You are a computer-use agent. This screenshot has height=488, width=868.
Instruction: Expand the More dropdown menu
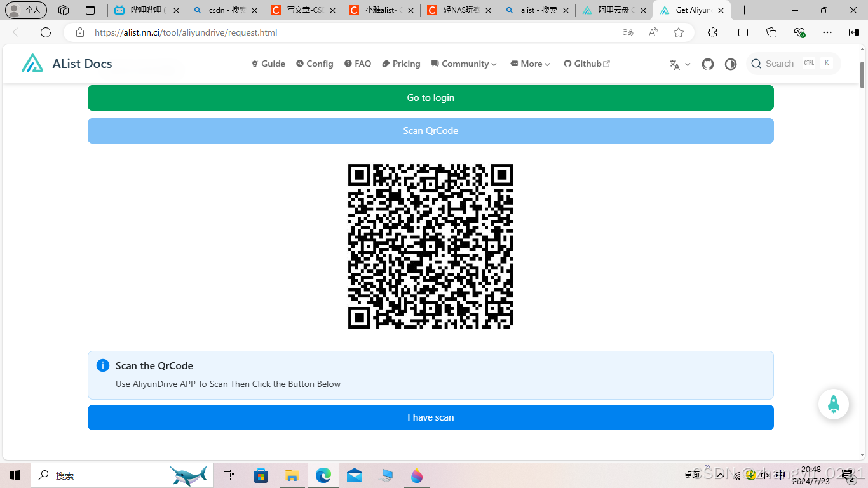pos(530,64)
